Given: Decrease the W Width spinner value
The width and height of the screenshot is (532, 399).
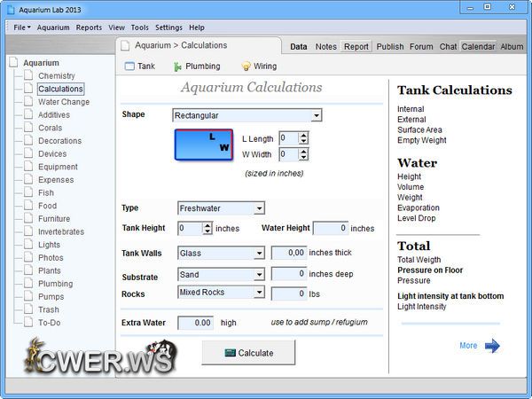Looking at the screenshot, I should (x=303, y=158).
